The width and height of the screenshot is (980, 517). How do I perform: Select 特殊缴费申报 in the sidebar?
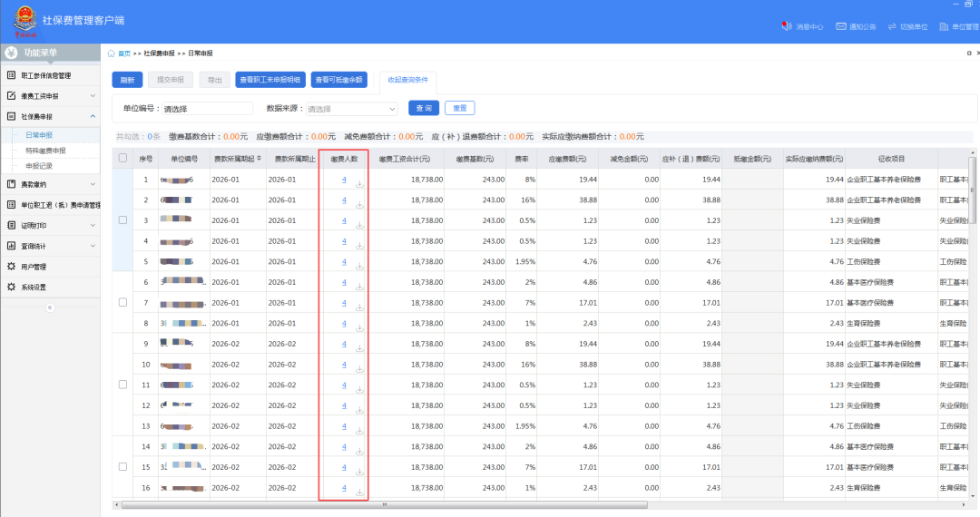tap(45, 151)
